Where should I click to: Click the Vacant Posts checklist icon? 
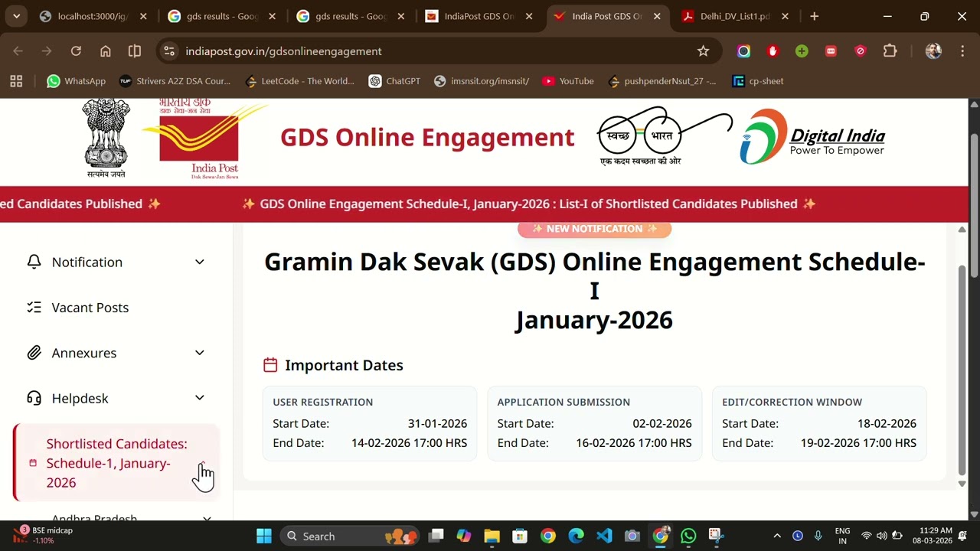pyautogui.click(x=34, y=308)
